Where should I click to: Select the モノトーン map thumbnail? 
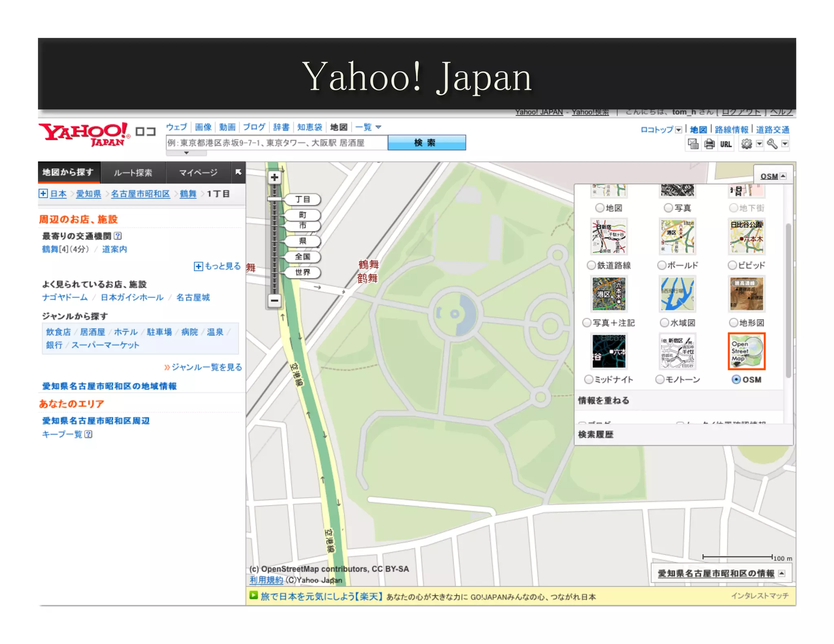click(677, 351)
